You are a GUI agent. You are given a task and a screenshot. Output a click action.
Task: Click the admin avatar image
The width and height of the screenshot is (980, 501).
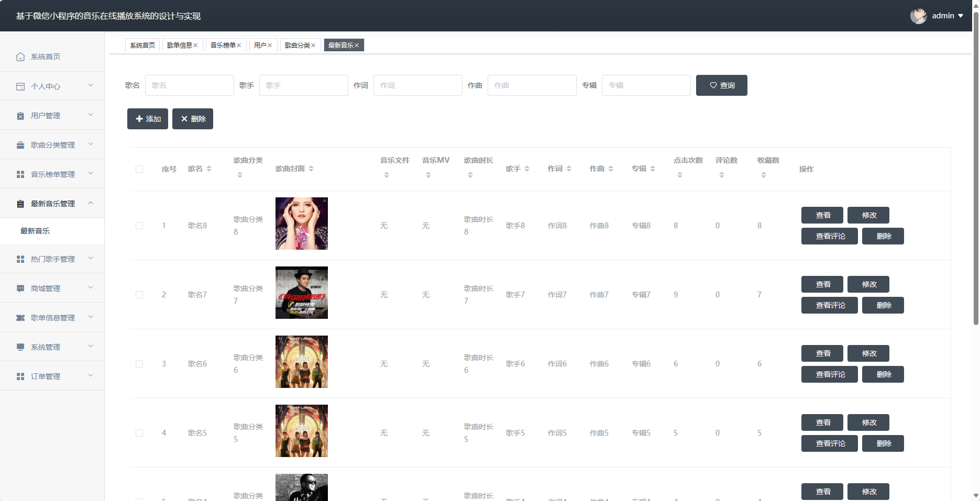tap(918, 16)
